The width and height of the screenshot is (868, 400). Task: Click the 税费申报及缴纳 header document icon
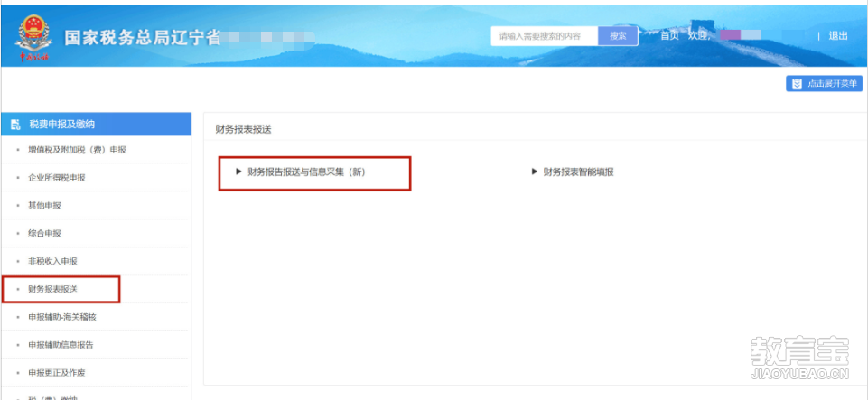coord(15,125)
